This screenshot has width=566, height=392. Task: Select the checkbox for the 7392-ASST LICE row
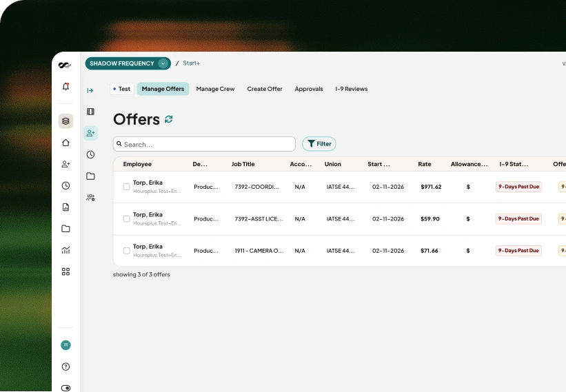coord(126,218)
